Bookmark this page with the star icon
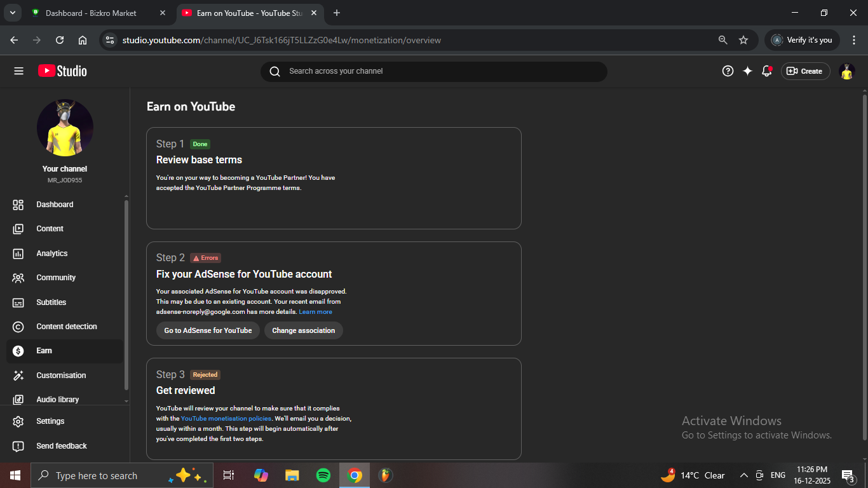This screenshot has width=868, height=488. tap(743, 40)
